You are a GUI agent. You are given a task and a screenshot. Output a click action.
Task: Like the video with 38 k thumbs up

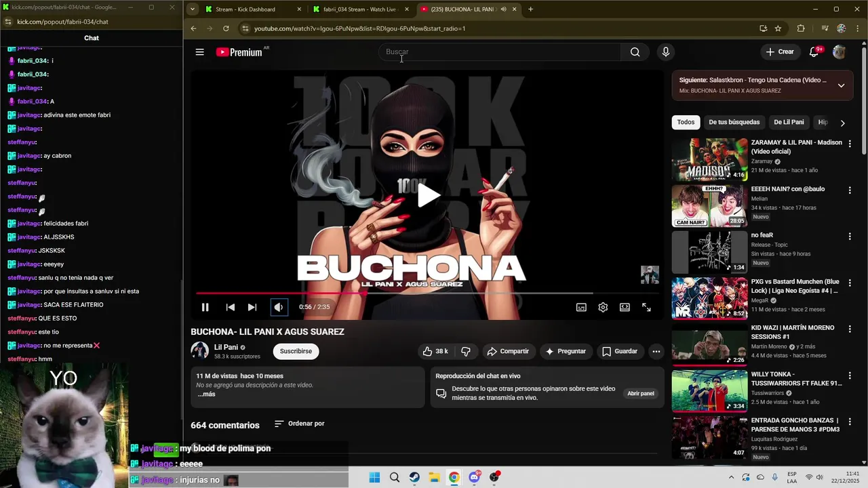435,351
